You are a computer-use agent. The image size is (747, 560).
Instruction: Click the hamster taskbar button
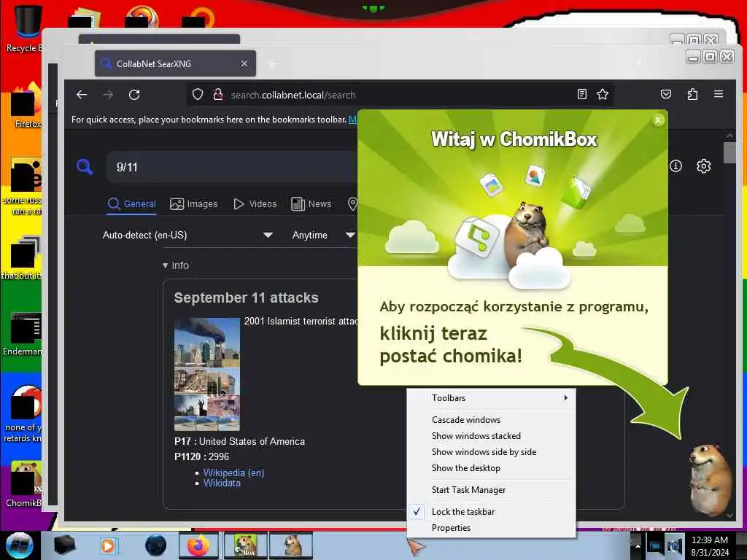click(x=291, y=545)
